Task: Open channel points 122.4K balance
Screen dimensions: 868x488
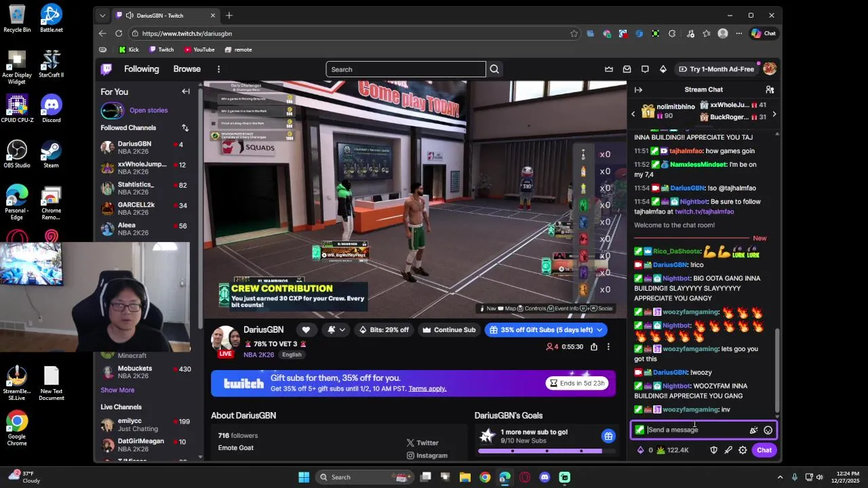Action: click(673, 450)
